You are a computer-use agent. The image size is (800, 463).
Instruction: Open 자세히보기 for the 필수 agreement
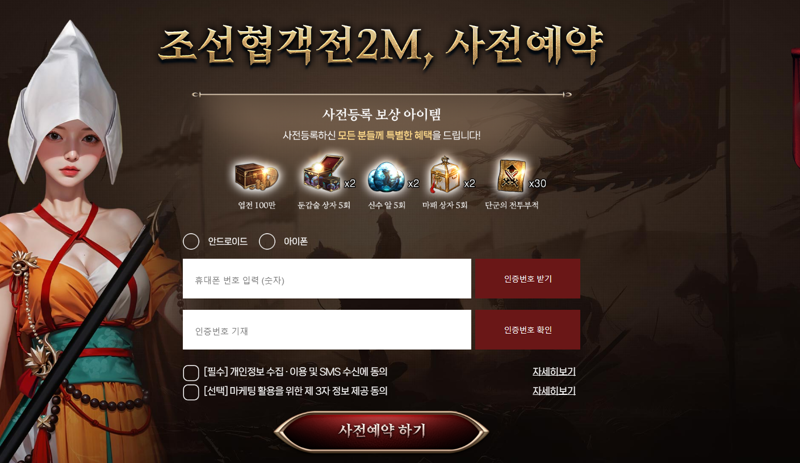point(554,372)
